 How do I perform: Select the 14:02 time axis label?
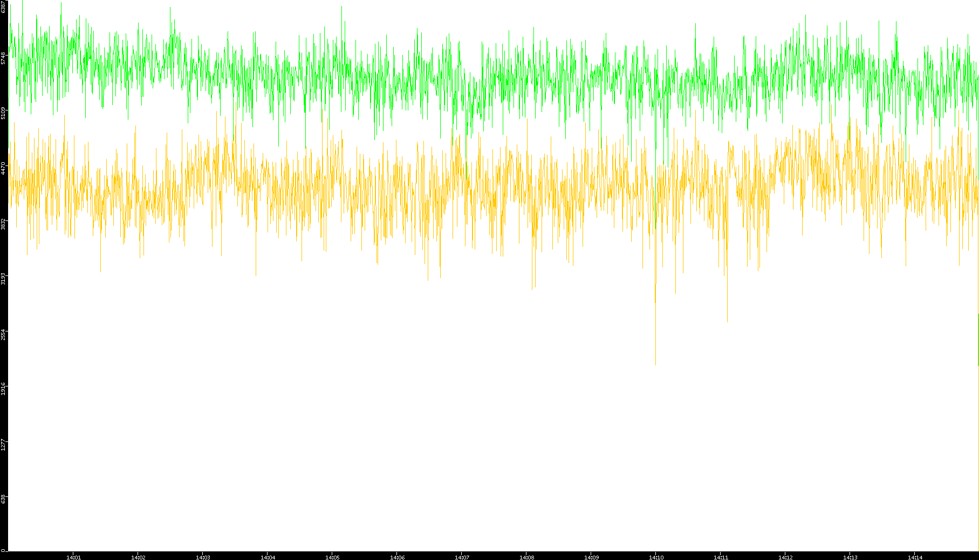138,557
